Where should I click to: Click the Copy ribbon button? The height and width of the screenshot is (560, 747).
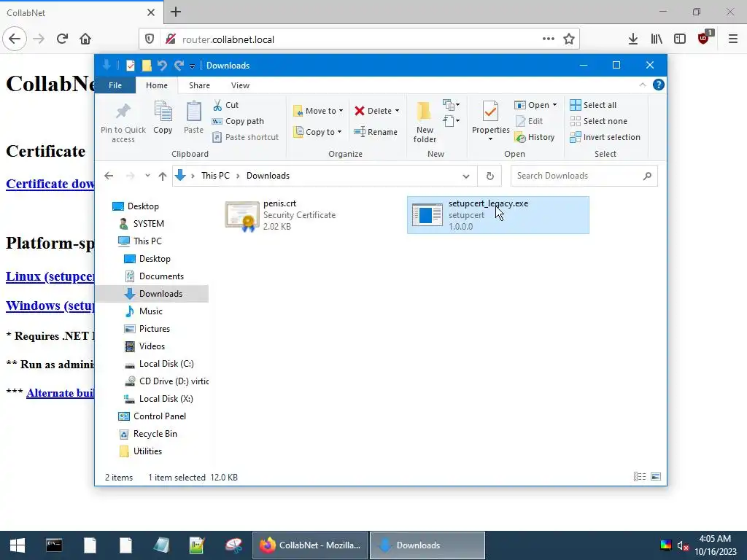point(163,117)
